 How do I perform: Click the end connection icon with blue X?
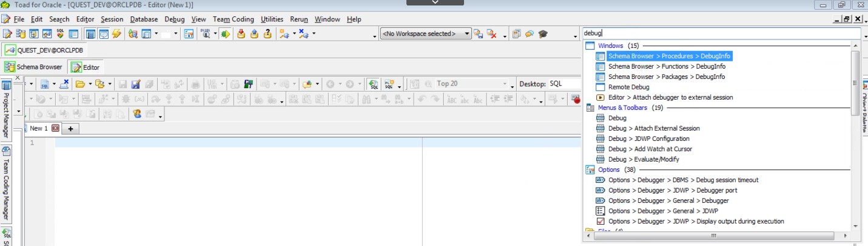[x=303, y=34]
